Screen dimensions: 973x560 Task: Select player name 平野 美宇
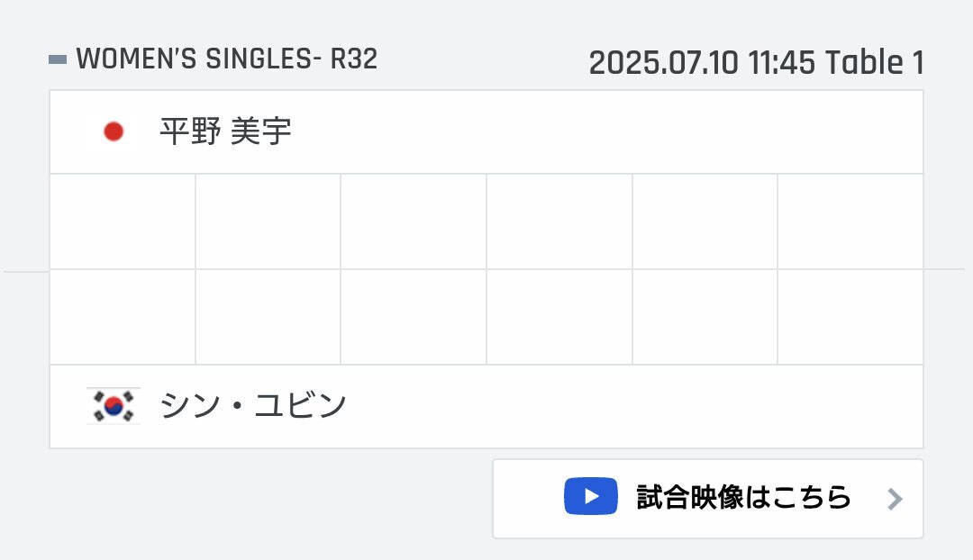pos(226,131)
